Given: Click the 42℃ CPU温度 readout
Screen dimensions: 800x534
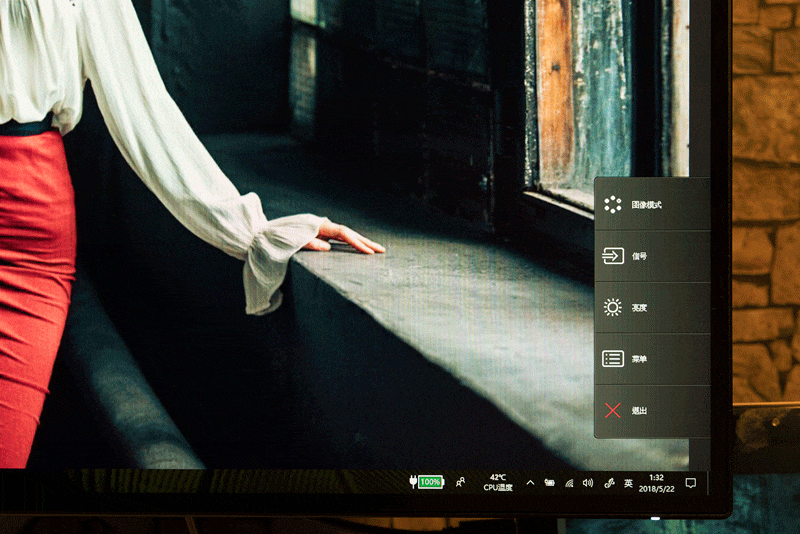Looking at the screenshot, I should tap(498, 482).
